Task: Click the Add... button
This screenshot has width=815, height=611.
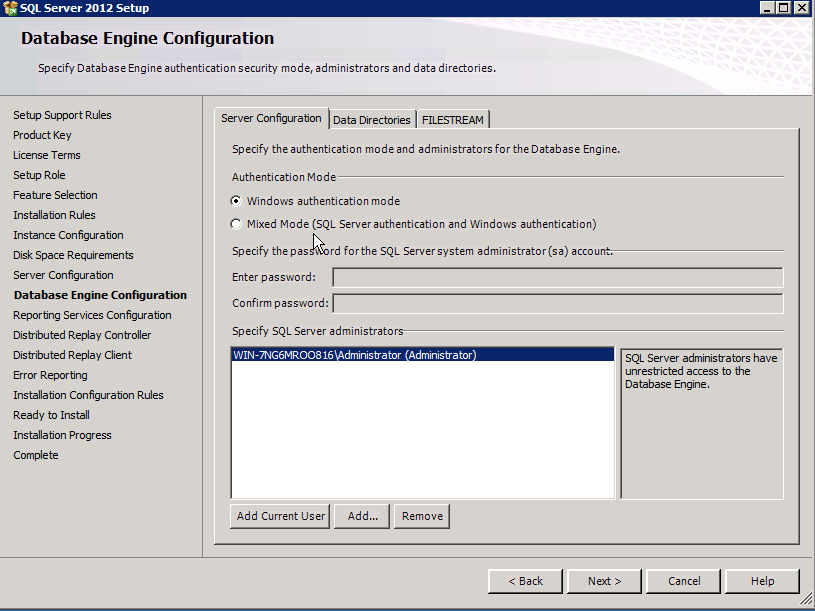Action: [362, 516]
